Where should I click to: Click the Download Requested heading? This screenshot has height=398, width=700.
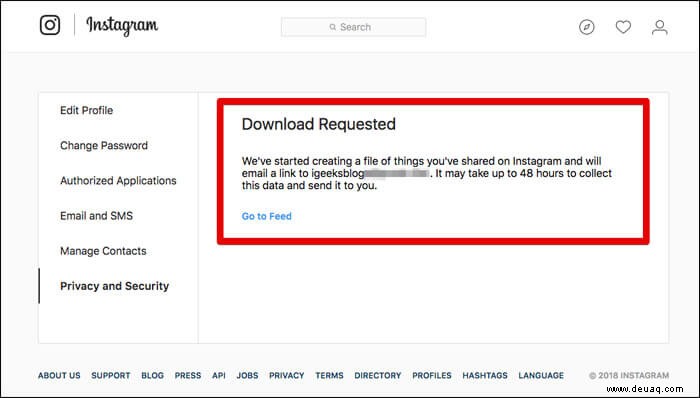319,124
